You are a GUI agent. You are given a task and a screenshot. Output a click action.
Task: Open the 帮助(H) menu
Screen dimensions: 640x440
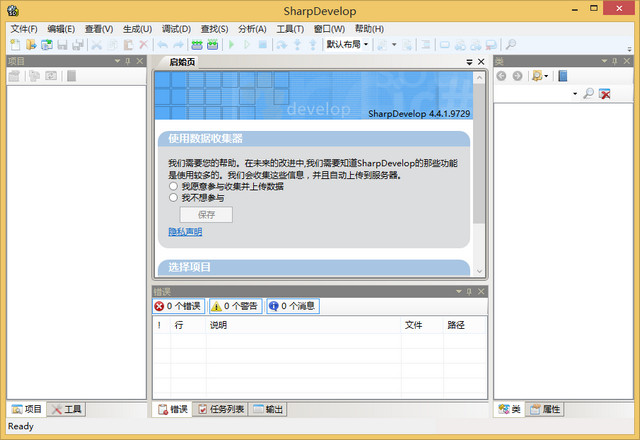tap(369, 29)
